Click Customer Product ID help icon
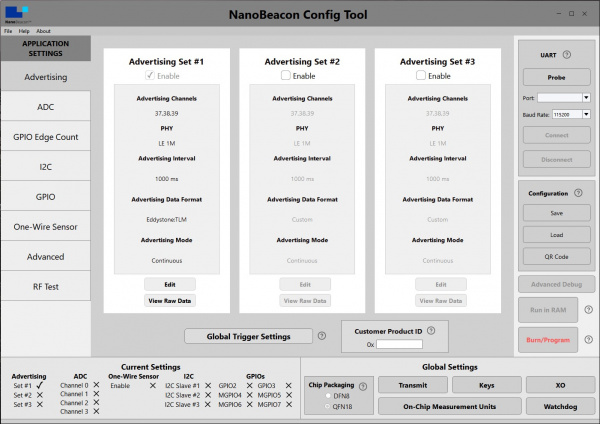This screenshot has width=600, height=424. click(x=431, y=331)
